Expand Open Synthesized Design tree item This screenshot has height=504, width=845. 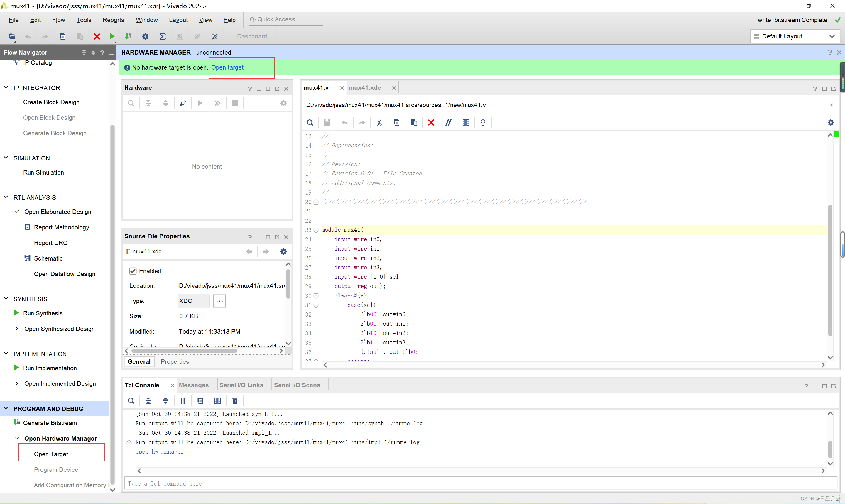(16, 329)
